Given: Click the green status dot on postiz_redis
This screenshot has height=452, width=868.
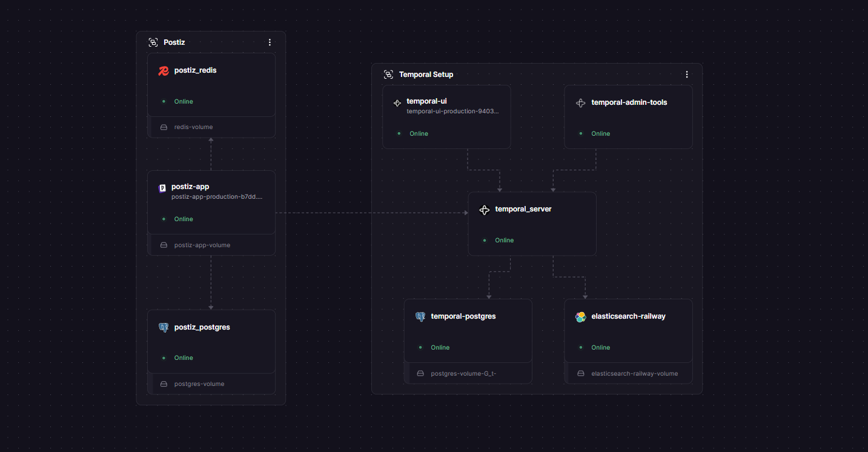Looking at the screenshot, I should (x=164, y=101).
